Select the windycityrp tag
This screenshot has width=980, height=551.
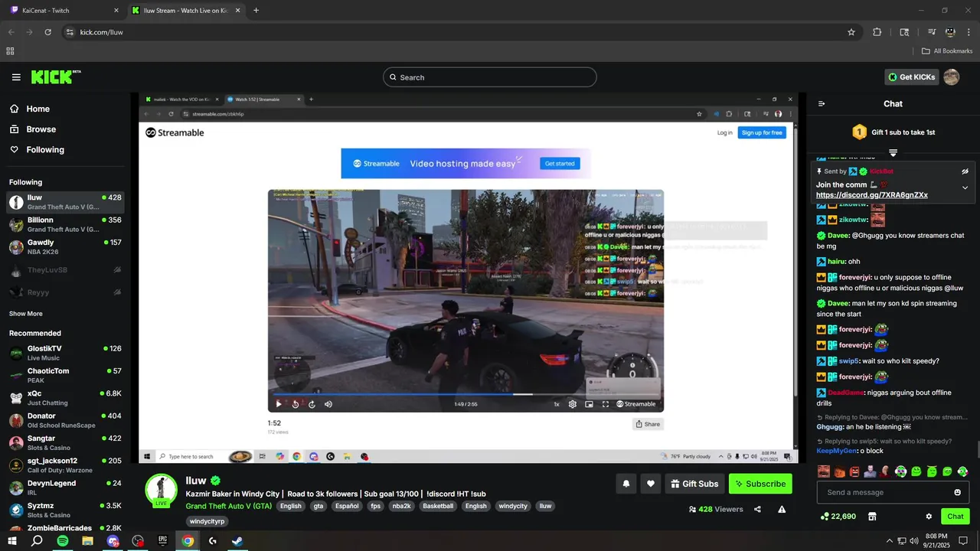207,521
